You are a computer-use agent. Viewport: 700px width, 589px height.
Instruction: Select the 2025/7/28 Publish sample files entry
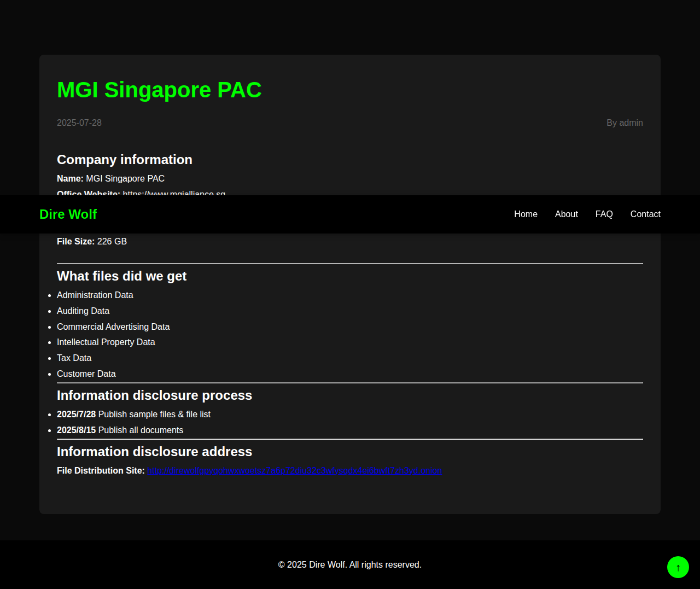pyautogui.click(x=133, y=415)
